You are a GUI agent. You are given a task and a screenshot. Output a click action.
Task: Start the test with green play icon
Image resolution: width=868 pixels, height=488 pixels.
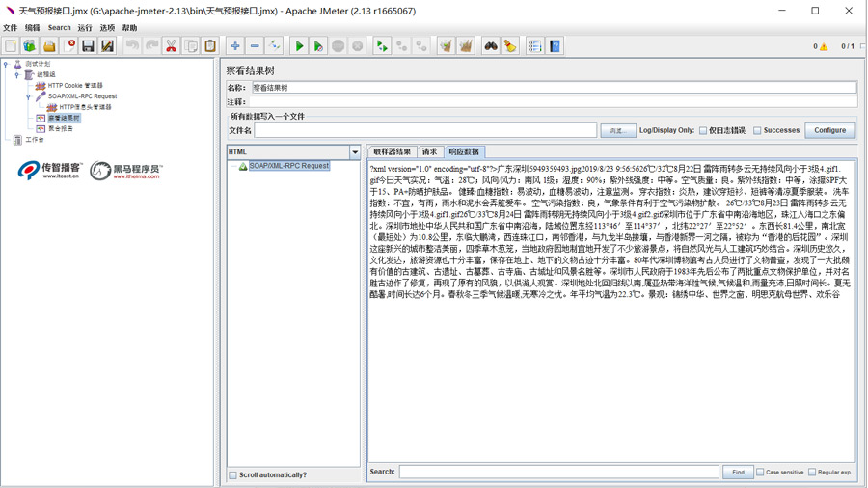tap(299, 46)
